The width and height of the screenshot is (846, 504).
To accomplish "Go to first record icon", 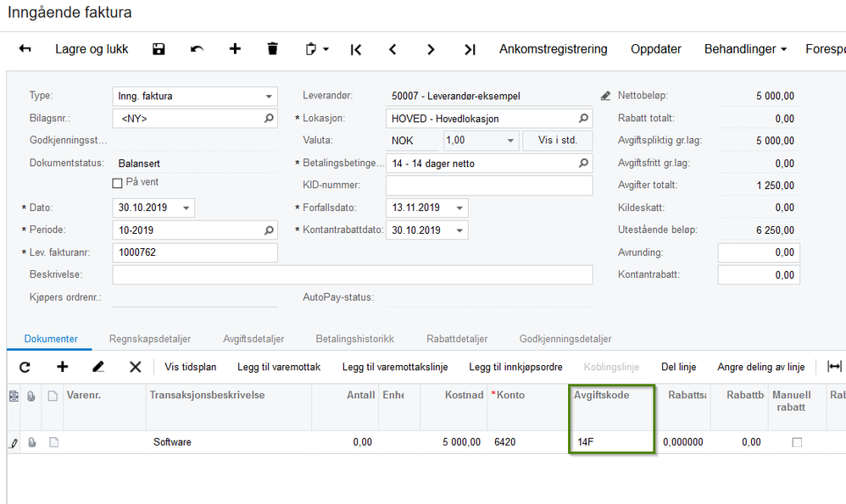I will click(x=356, y=50).
